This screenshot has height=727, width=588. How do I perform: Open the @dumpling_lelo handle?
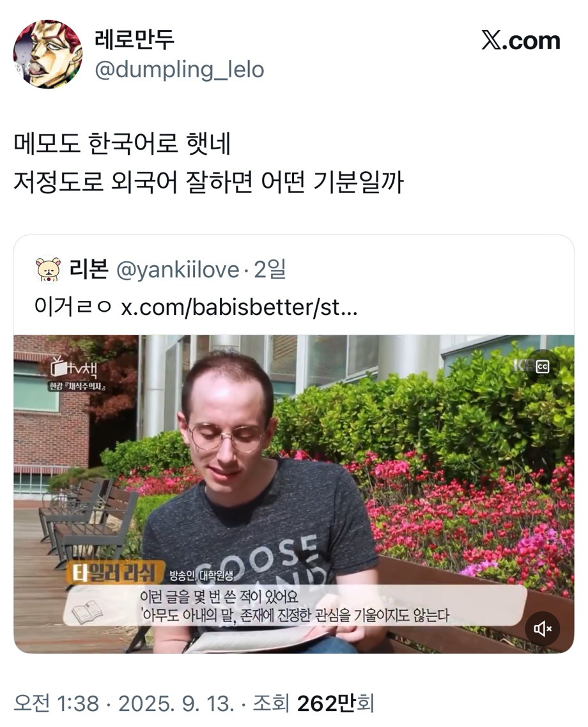pos(180,70)
